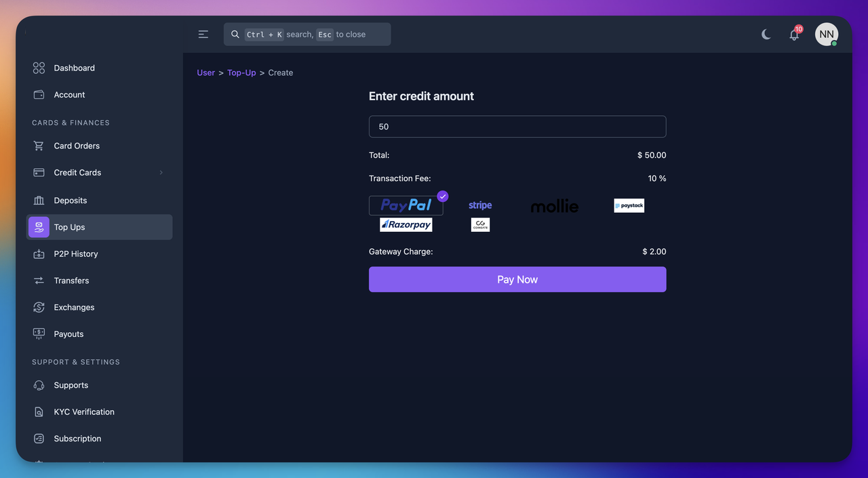This screenshot has width=868, height=478.
Task: Click the 10 % transaction fee value
Action: tap(657, 178)
